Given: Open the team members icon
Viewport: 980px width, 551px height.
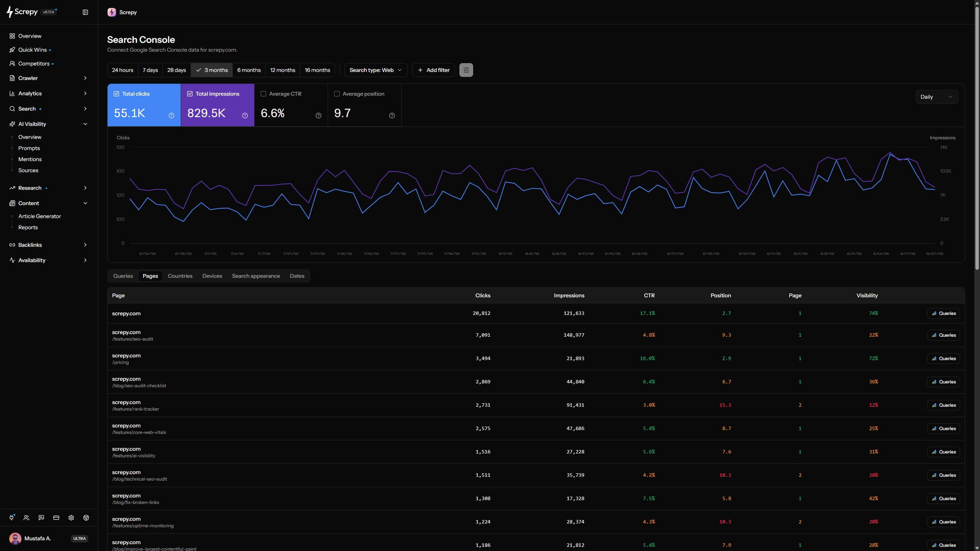Looking at the screenshot, I should [26, 518].
